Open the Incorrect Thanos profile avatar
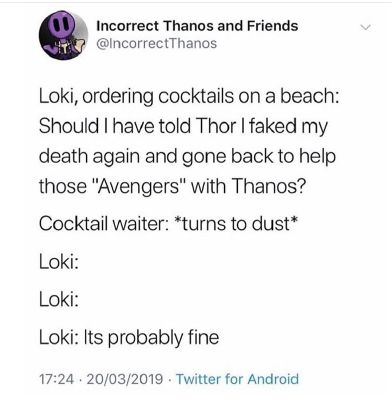 [63, 35]
